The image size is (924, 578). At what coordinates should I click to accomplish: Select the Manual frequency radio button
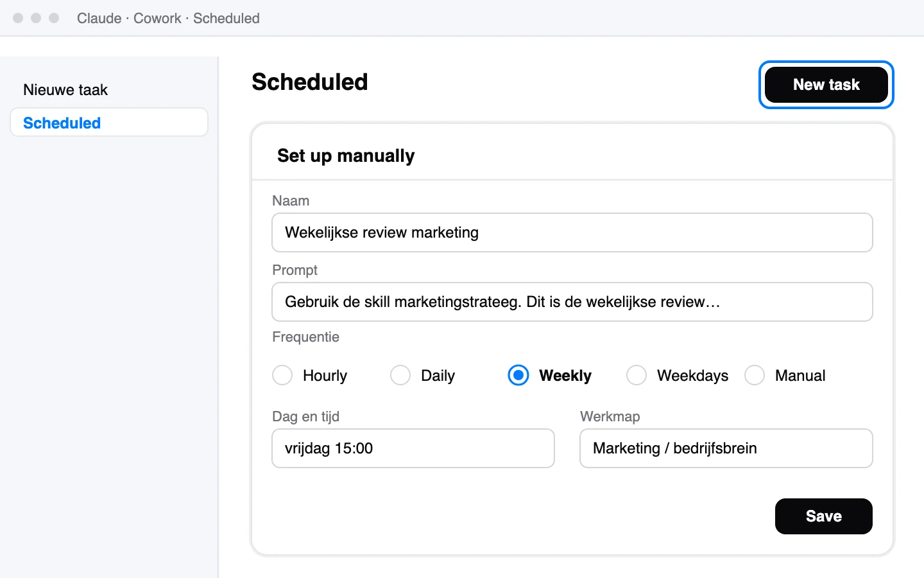[755, 375]
